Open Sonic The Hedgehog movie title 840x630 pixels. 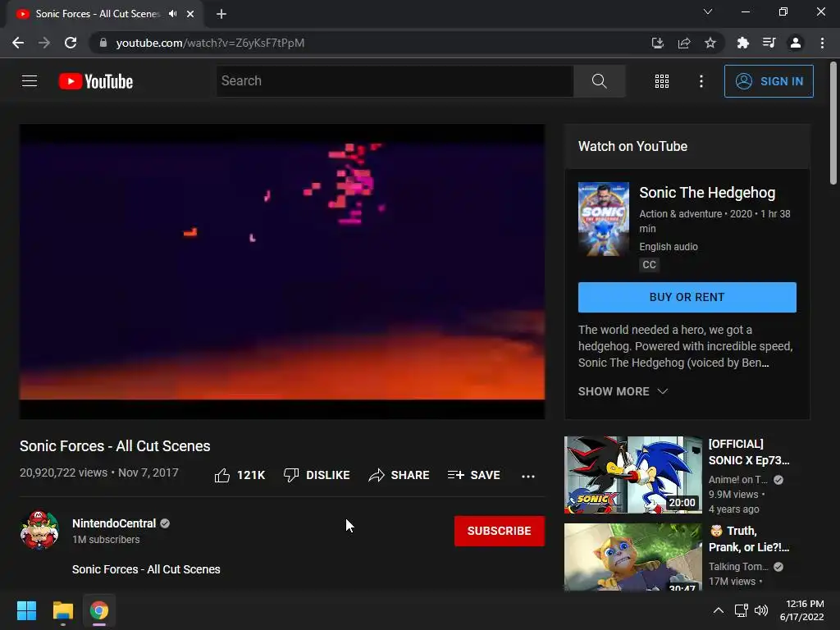click(707, 193)
